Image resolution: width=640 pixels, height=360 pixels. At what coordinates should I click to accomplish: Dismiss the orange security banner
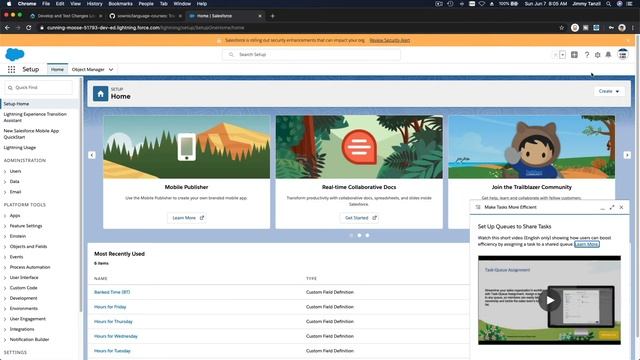pos(628,40)
